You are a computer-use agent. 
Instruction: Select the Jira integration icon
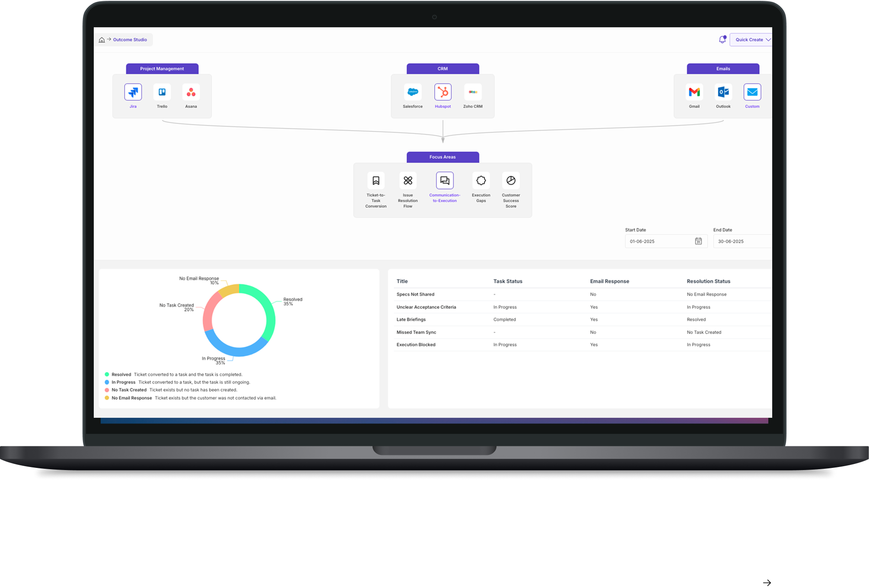click(133, 92)
